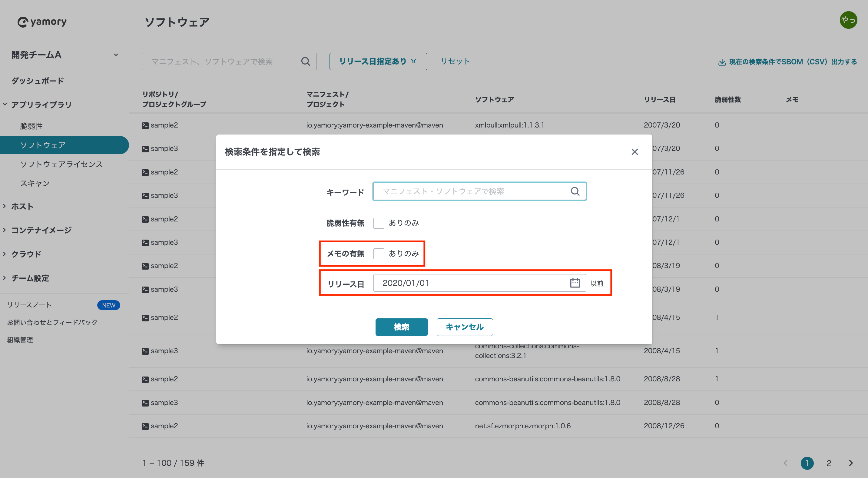
Task: Click the NEW badge next to リリースノート
Action: 108,305
